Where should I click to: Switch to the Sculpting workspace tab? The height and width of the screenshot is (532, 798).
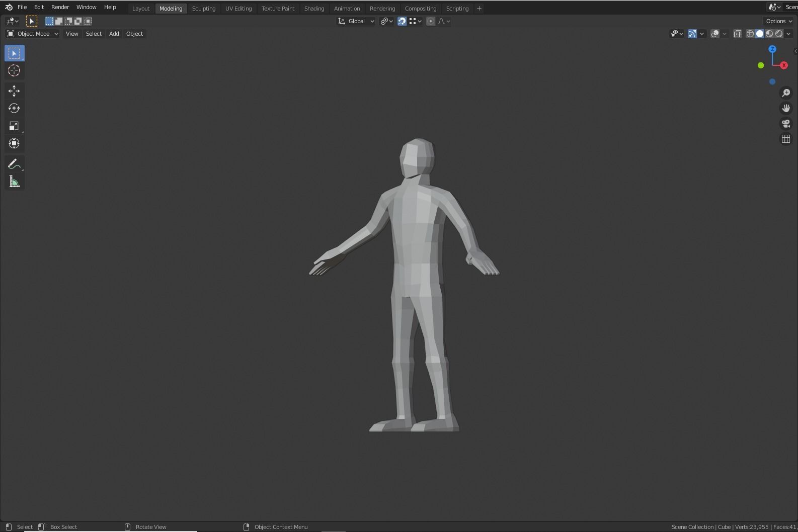204,9
